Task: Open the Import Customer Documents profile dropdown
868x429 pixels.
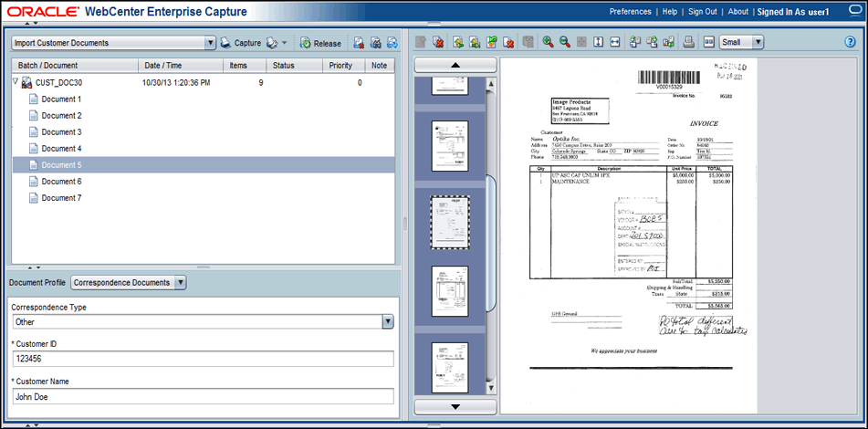Action: coord(210,43)
